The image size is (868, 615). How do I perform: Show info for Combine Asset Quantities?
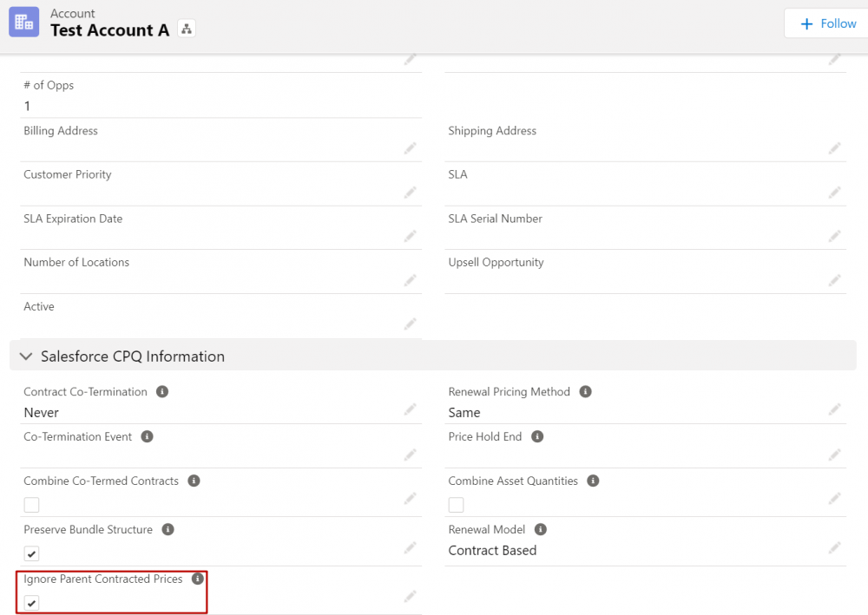pos(593,481)
